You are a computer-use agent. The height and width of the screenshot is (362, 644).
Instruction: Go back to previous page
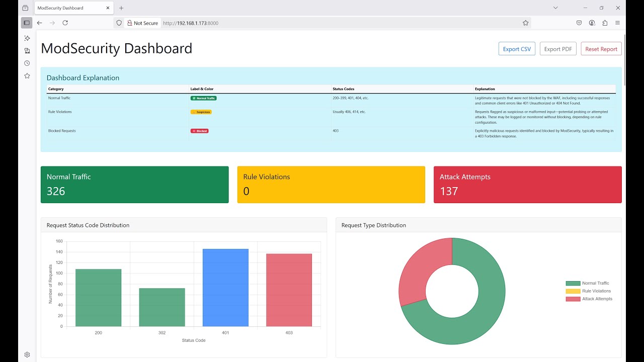pyautogui.click(x=40, y=23)
